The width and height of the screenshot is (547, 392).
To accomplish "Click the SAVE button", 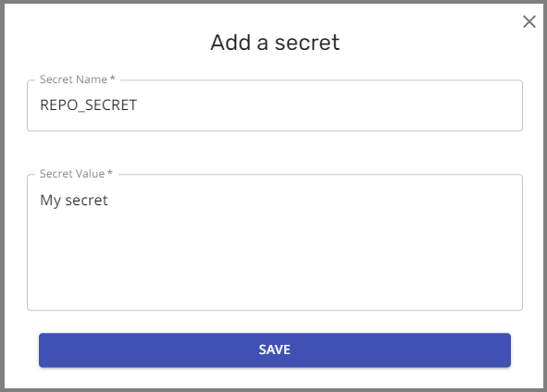I will (x=275, y=349).
